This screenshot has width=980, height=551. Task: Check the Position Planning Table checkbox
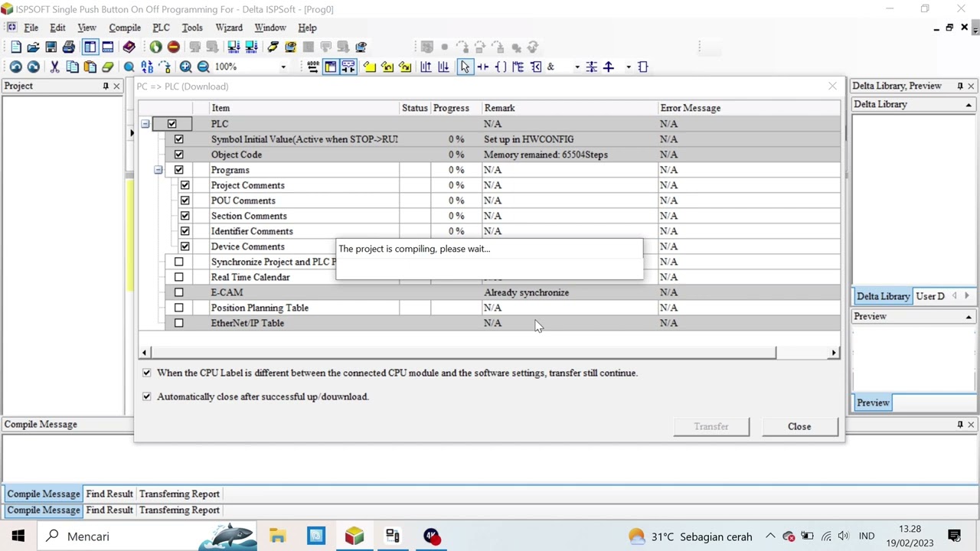coord(178,308)
